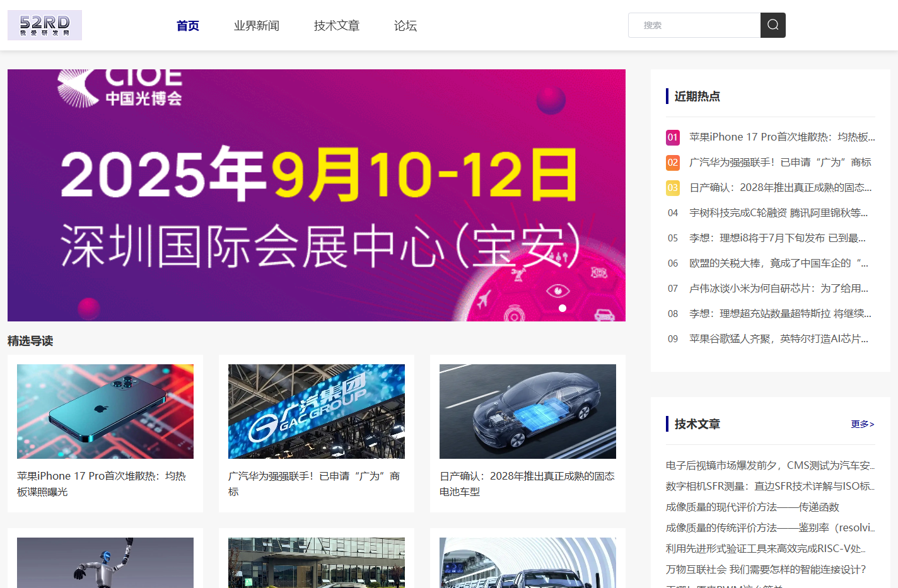Open hot item 07 卢伟冰谈小米为何自研芯片
The image size is (898, 588).
779,288
